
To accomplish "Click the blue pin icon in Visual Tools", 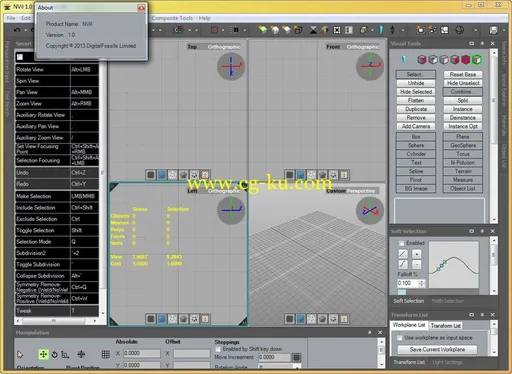I will tap(404, 60).
